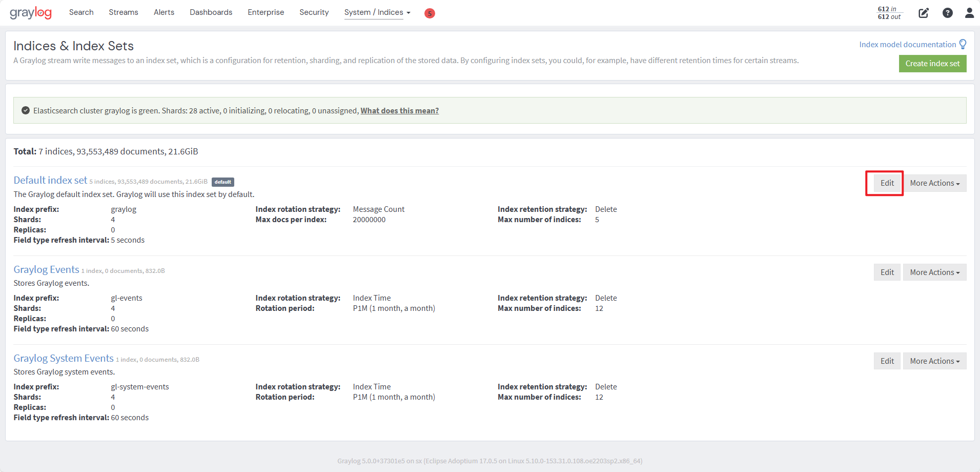Click the Create index set button

point(933,64)
